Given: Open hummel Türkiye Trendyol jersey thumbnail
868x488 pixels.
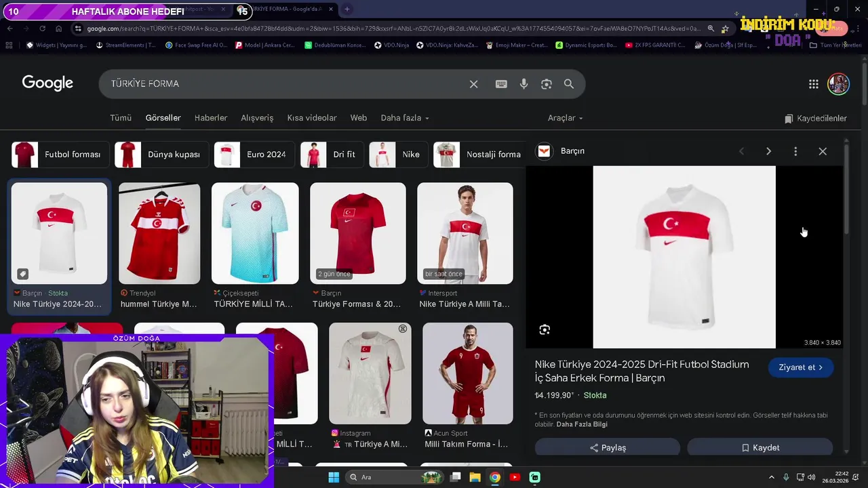Looking at the screenshot, I should [159, 233].
